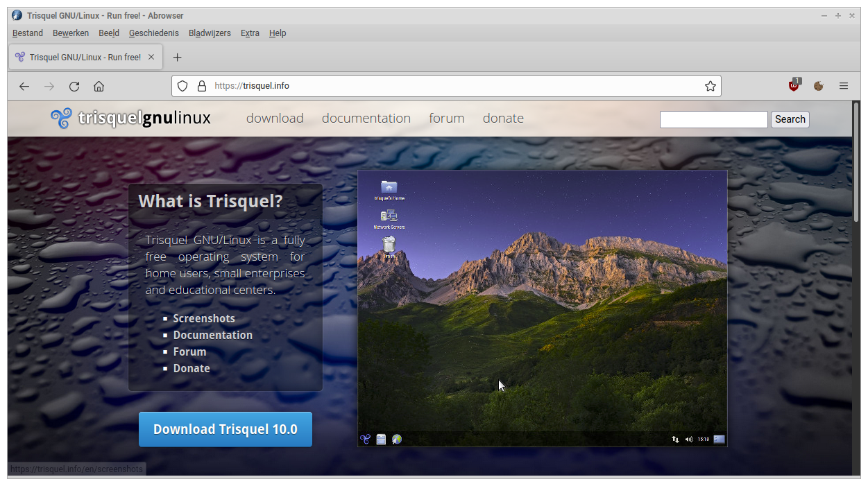This screenshot has height=486, width=868.
Task: Click the forward navigation arrow
Action: 49,87
